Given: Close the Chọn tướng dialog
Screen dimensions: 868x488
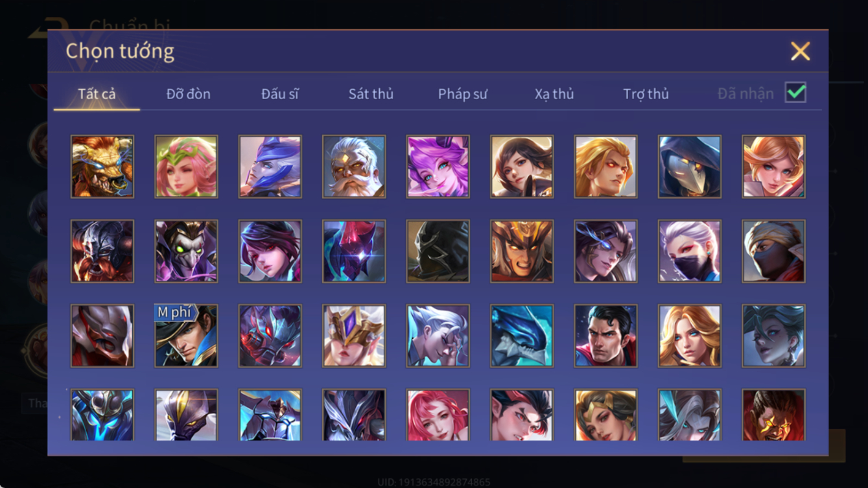Looking at the screenshot, I should 801,51.
